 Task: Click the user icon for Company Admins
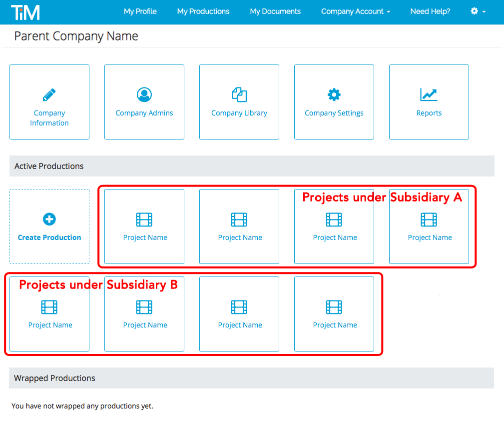[144, 94]
